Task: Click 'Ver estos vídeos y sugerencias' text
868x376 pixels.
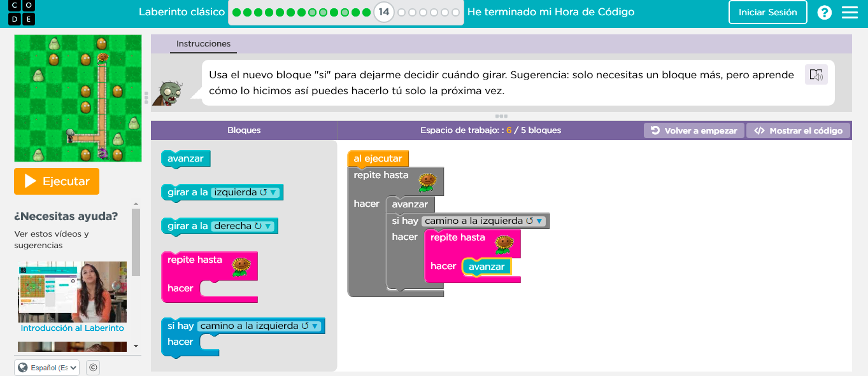Action: pos(52,239)
